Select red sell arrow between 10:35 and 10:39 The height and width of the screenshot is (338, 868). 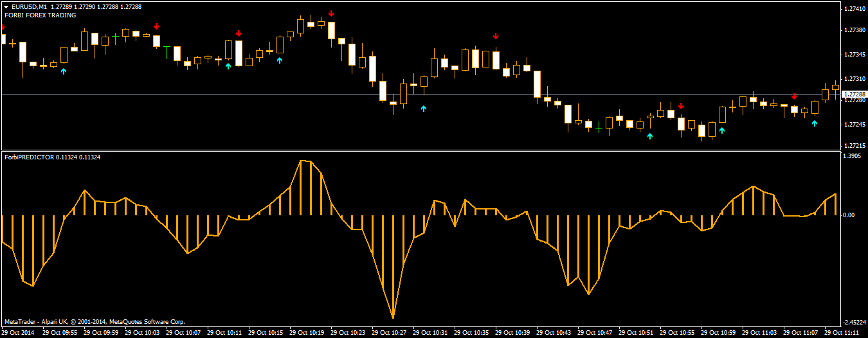click(x=496, y=36)
